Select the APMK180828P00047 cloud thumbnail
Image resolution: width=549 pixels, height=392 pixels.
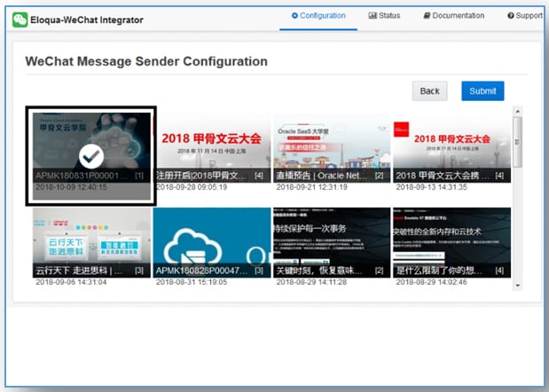tap(212, 242)
